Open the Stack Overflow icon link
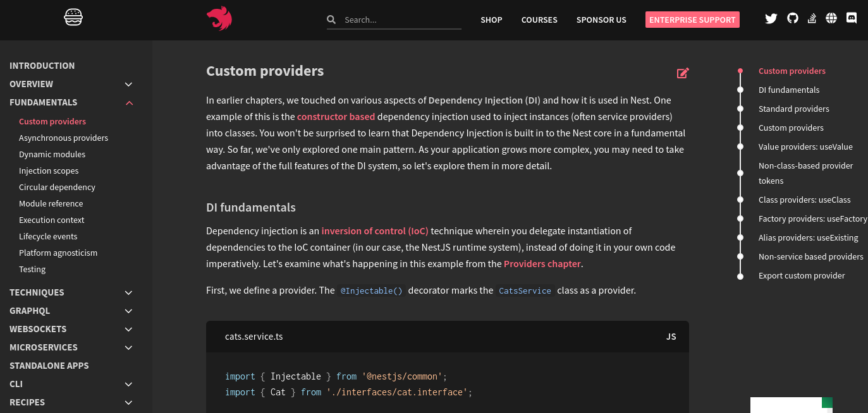 point(812,18)
